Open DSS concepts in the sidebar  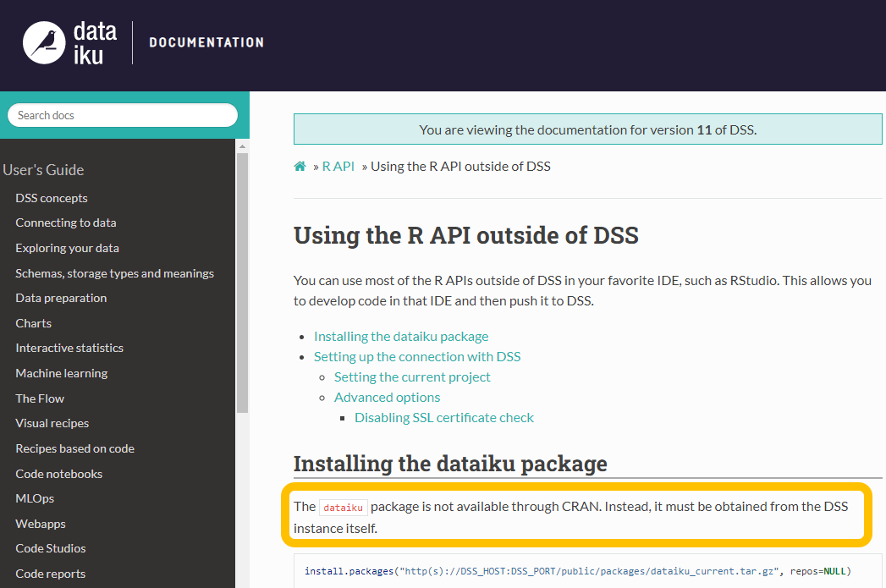pos(52,198)
